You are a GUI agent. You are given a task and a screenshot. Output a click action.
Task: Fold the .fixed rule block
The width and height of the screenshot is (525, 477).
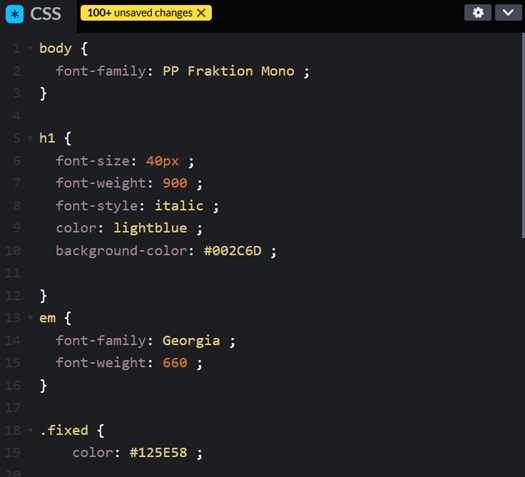30,430
